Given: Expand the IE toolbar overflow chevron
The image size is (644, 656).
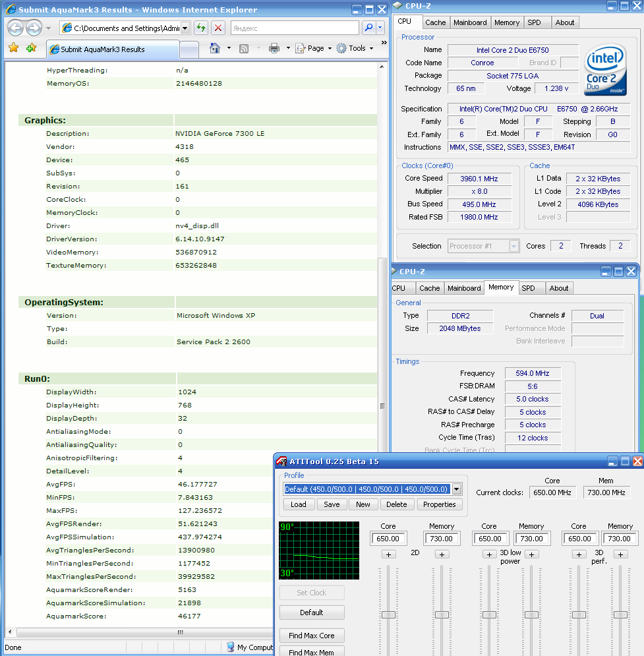Looking at the screenshot, I should point(384,43).
